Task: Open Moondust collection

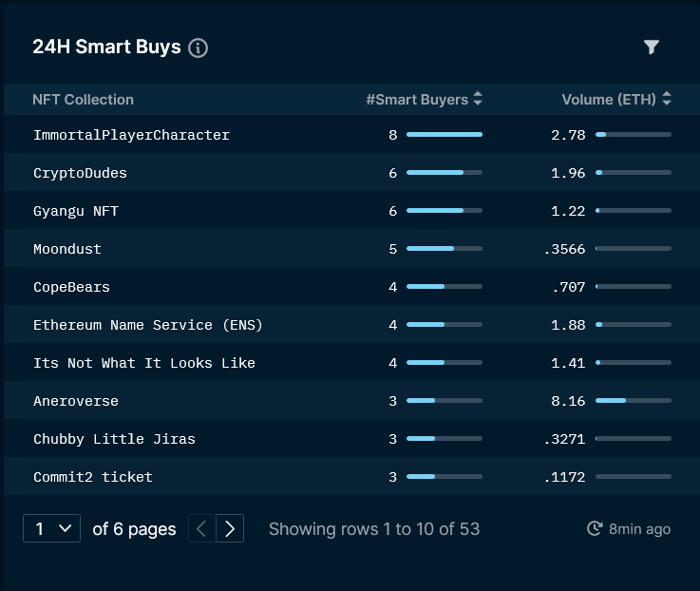Action: point(67,249)
